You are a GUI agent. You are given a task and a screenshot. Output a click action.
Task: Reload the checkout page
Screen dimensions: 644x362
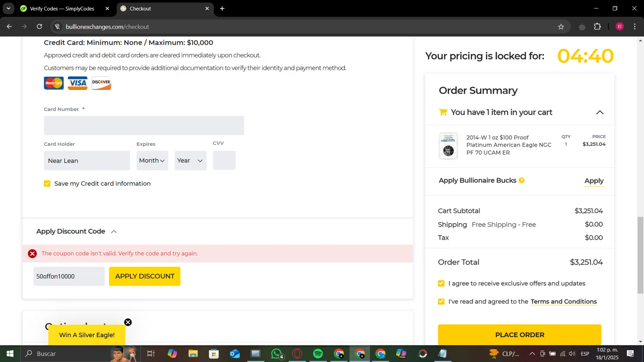[x=39, y=27]
